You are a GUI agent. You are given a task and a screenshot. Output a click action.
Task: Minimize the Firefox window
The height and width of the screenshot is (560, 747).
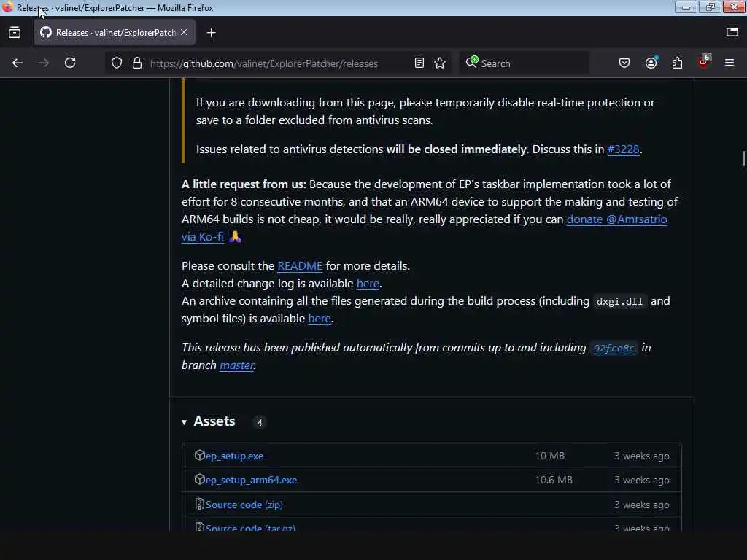(x=686, y=7)
